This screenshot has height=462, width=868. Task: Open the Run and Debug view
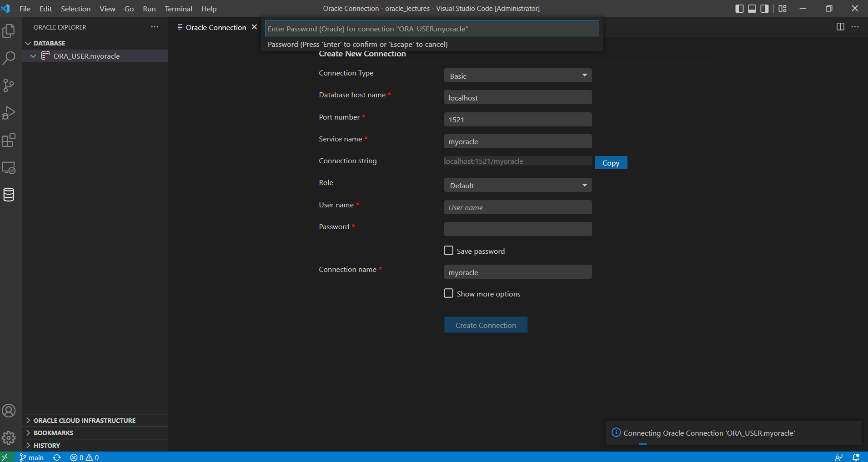(9, 113)
